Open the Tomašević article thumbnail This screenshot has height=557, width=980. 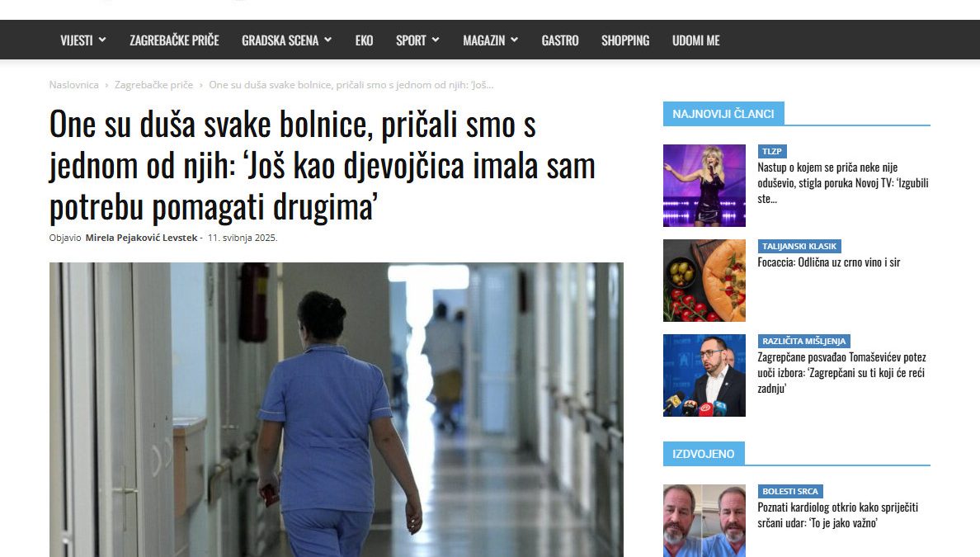pyautogui.click(x=704, y=375)
